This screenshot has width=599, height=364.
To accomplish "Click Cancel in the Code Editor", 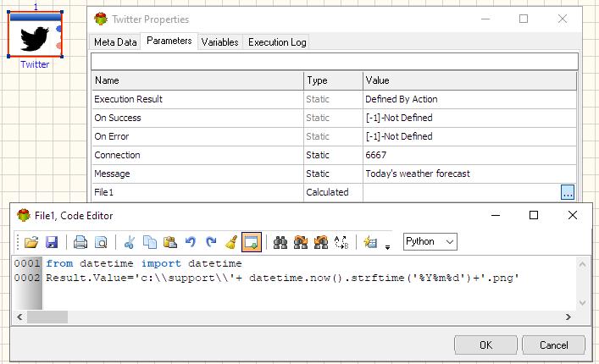I will point(553,345).
